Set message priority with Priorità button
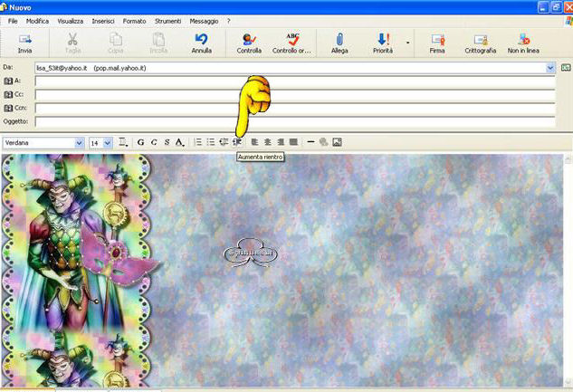Screen dimensions: 573x392 click(x=383, y=43)
